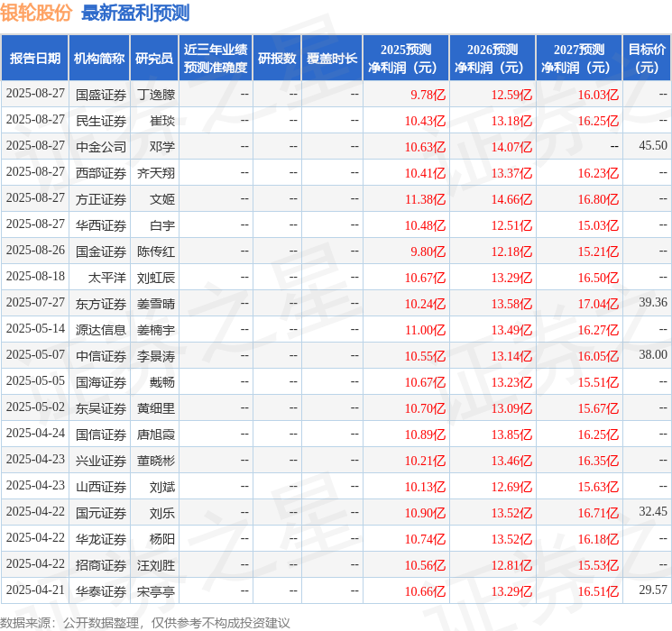Image resolution: width=672 pixels, height=631 pixels.
Task: Click the 14.07亿 forecast value
Action: coord(511,147)
